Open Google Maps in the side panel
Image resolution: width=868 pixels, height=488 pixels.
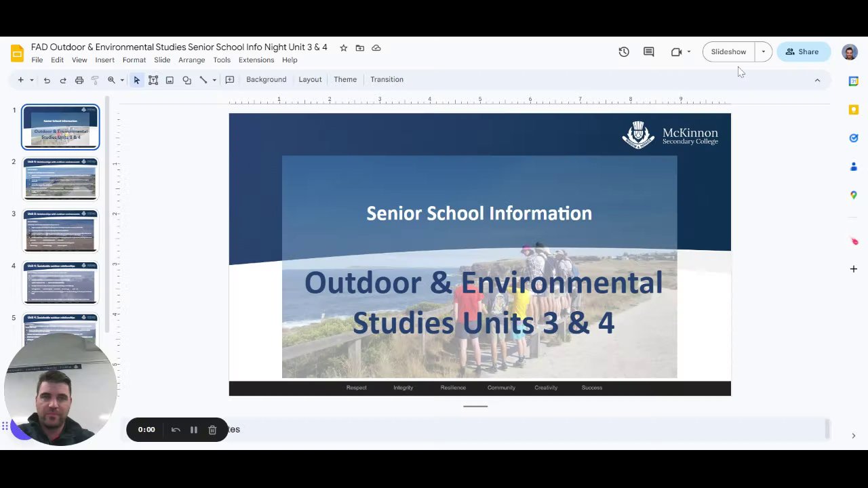(x=854, y=195)
